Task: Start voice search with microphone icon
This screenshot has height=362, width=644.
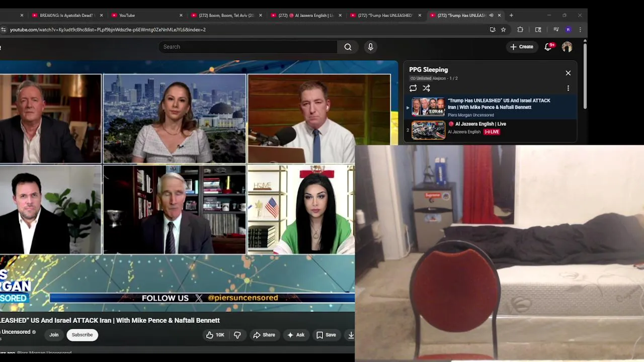Action: [370, 47]
